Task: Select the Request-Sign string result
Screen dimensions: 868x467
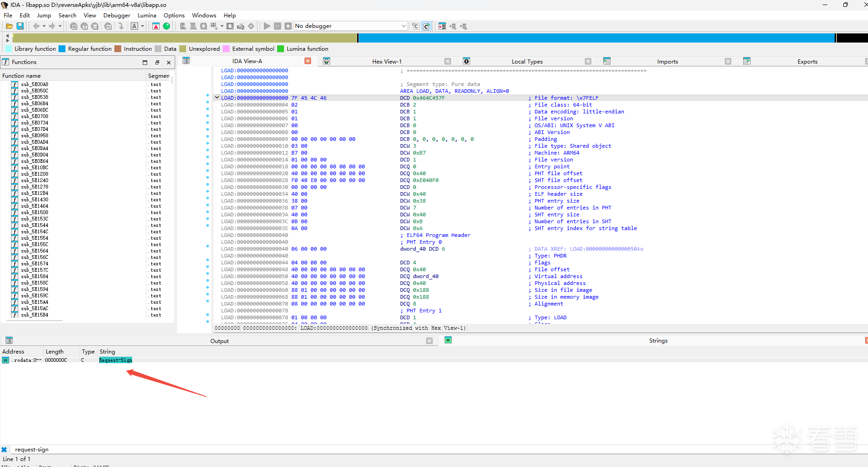Action: pyautogui.click(x=116, y=360)
